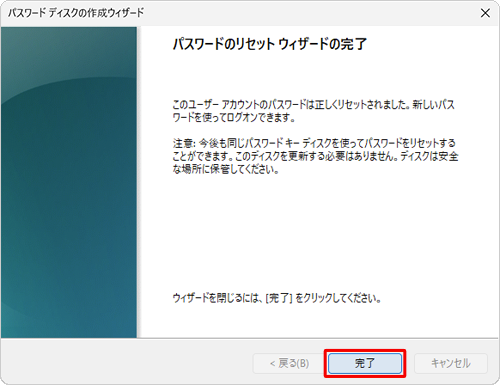Click the window title パスワード ディスクの作成ウィザード

(x=76, y=13)
